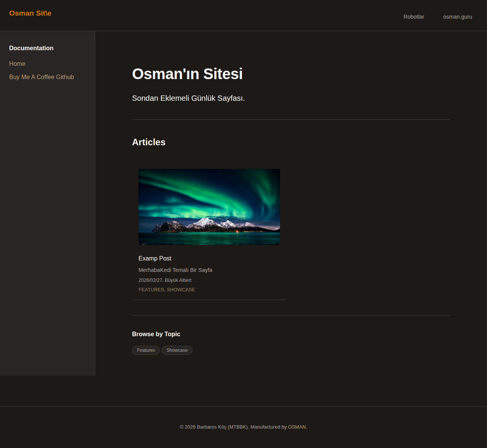Open the Robotlar navigation item
Image resolution: width=487 pixels, height=448 pixels.
[x=414, y=17]
